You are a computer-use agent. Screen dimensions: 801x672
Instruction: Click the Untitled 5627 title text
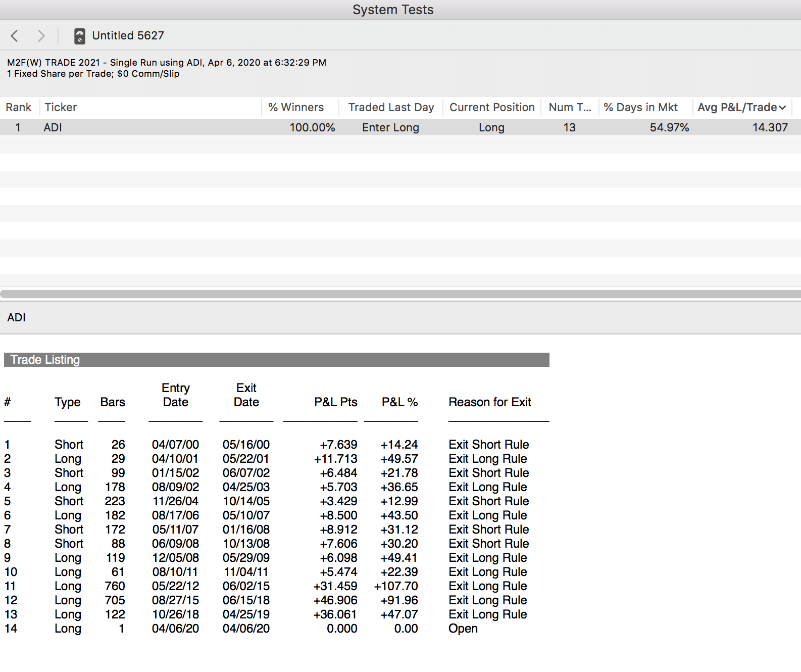[x=128, y=36]
